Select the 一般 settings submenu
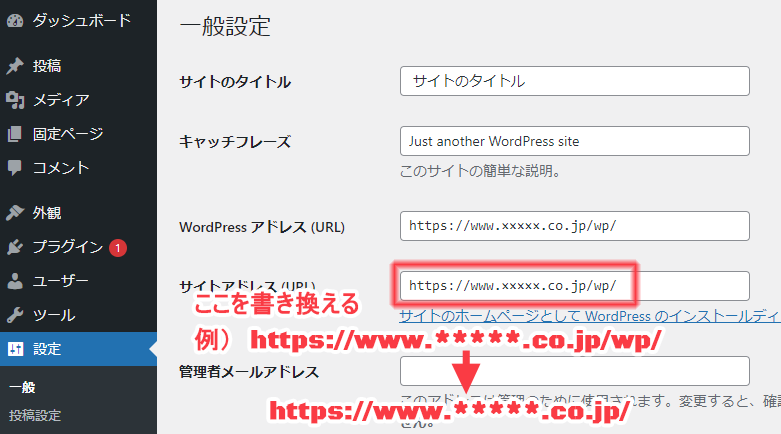 point(22,387)
